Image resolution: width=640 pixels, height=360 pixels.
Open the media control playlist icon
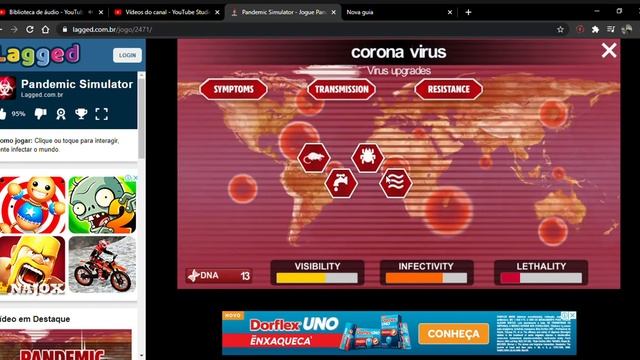[611, 29]
